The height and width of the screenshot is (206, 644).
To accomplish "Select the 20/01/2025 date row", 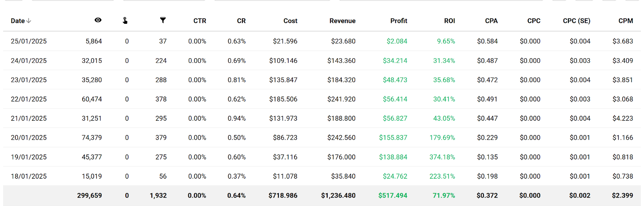I will click(29, 138).
